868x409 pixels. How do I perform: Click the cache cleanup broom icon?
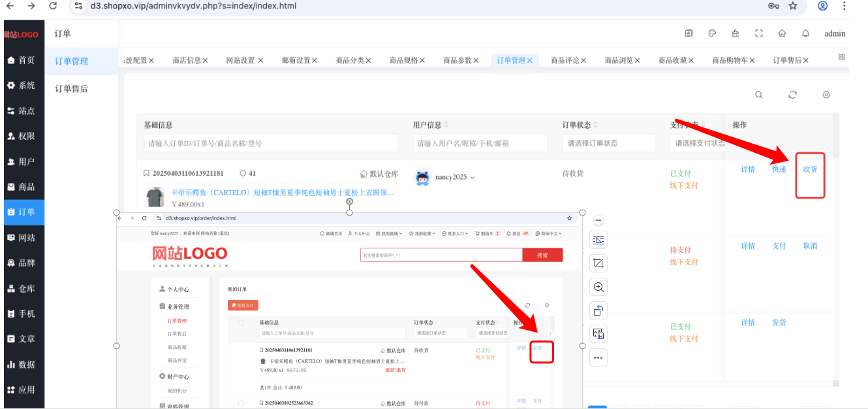tap(736, 33)
